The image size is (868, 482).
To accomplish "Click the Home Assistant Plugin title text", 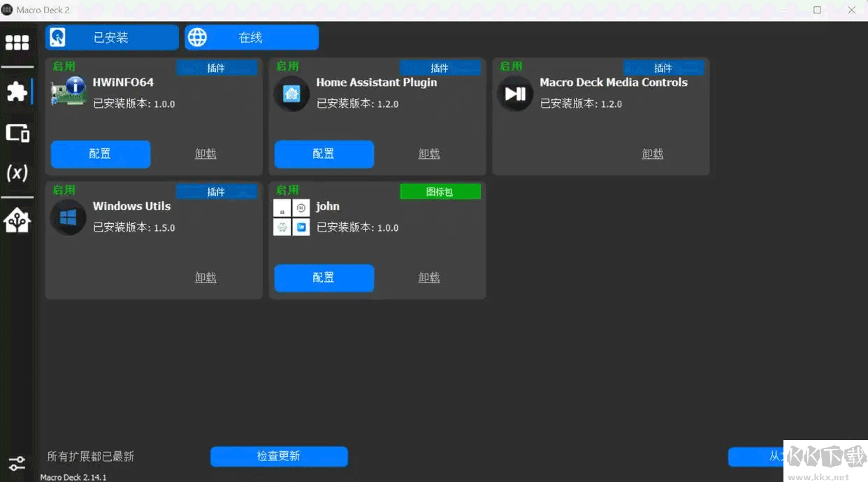I will click(x=377, y=83).
